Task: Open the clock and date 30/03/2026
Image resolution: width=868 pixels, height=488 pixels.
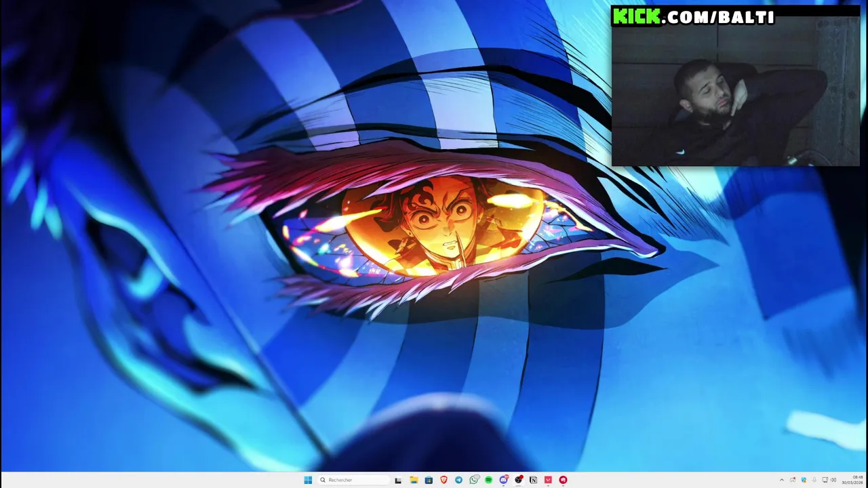Action: click(852, 480)
